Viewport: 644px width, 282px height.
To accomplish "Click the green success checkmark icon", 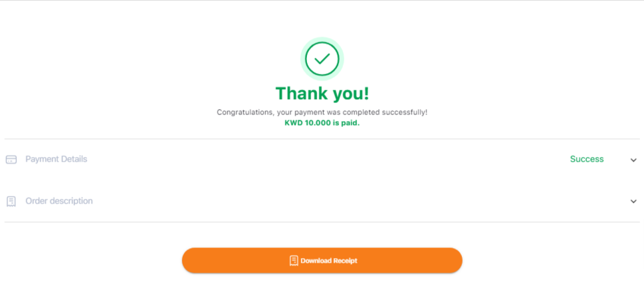I will tap(322, 59).
